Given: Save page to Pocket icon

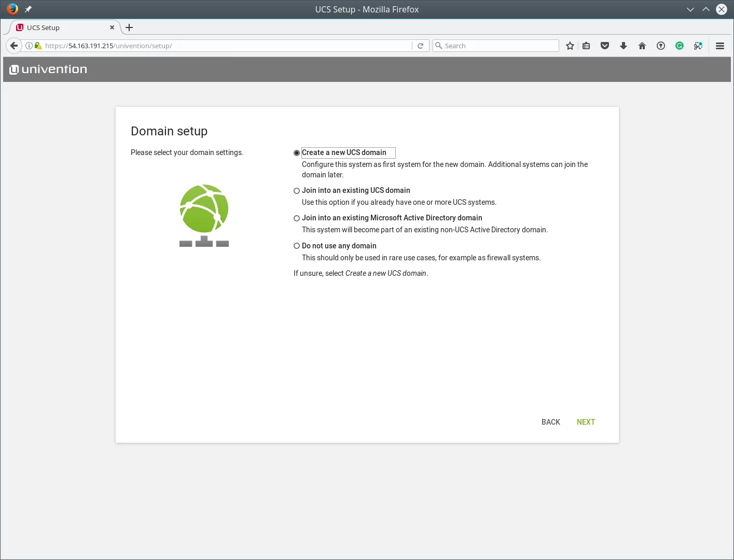Looking at the screenshot, I should pos(605,46).
